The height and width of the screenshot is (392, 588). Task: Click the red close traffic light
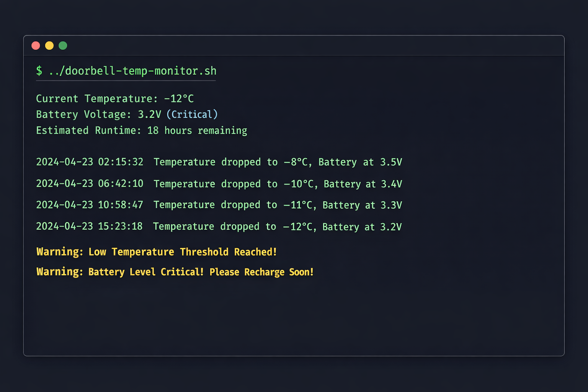(36, 46)
